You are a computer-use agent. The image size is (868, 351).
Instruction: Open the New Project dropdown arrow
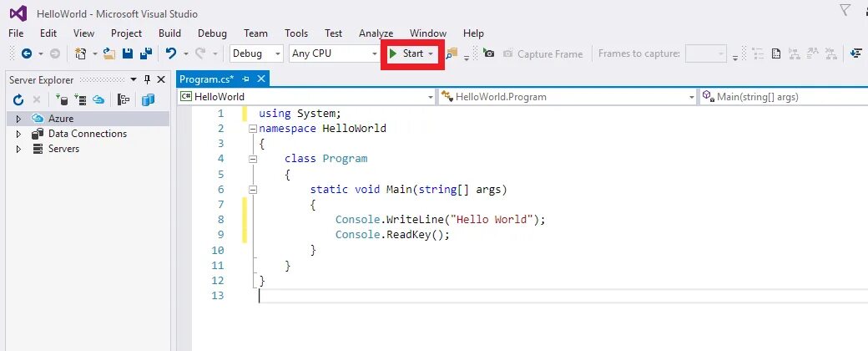coord(94,53)
